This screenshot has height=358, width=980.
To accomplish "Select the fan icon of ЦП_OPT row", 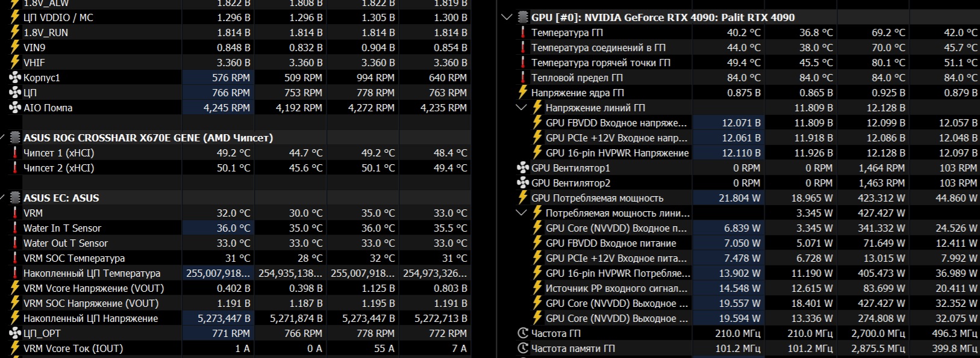I will pos(15,333).
